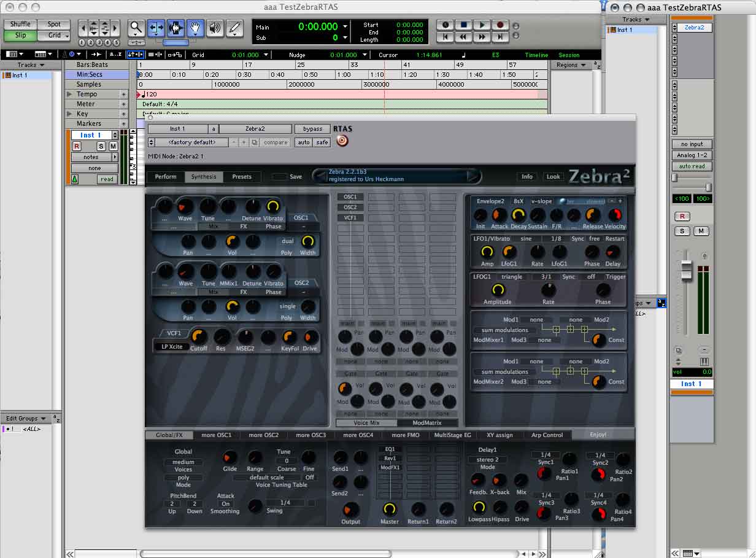Switch to the Presets tab

click(x=242, y=177)
